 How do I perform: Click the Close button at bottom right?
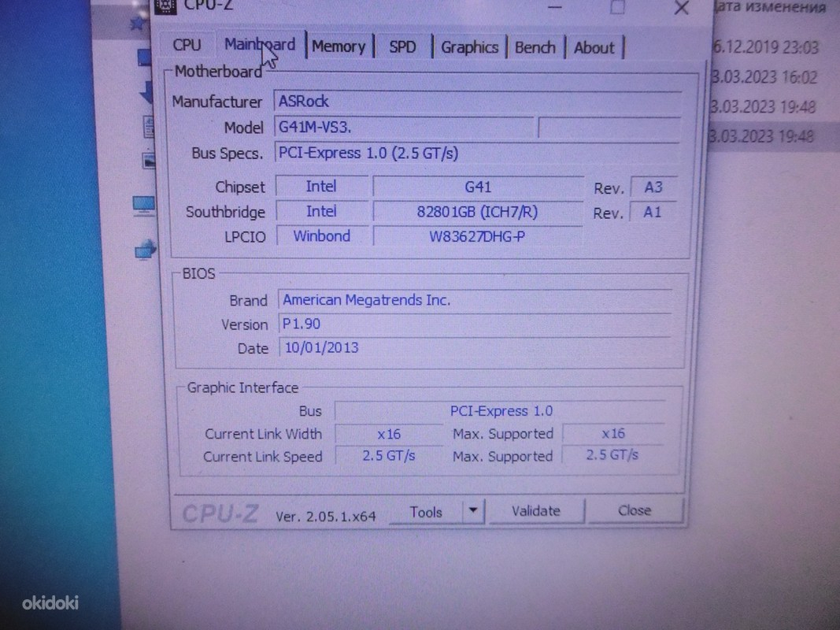click(635, 511)
